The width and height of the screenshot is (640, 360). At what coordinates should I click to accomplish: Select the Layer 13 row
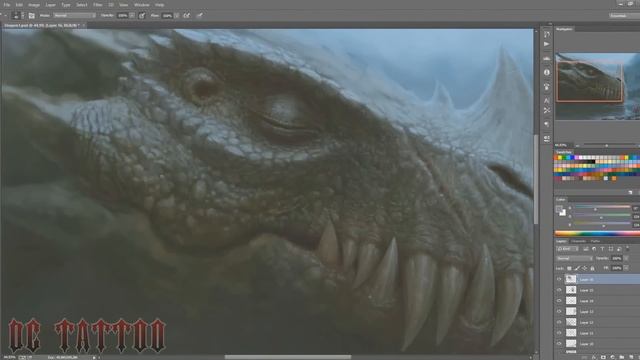point(598,311)
